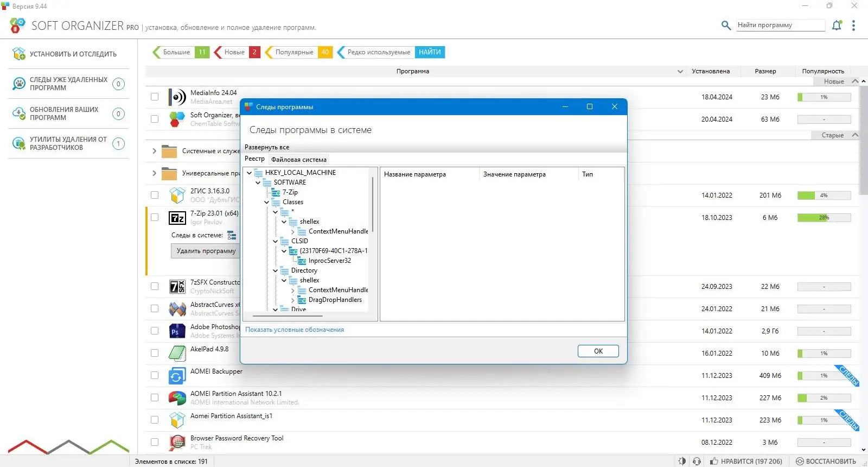Tick the AOMEI Backupper checkbox

(155, 375)
